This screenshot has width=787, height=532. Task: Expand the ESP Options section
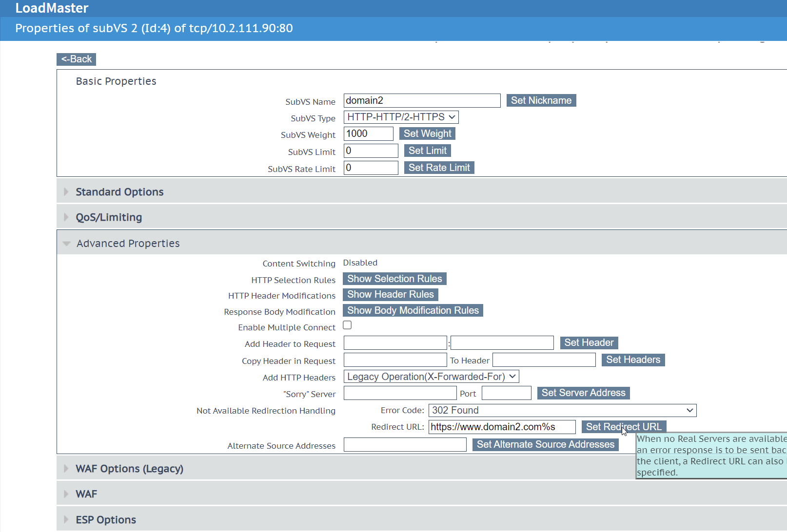pyautogui.click(x=422, y=519)
